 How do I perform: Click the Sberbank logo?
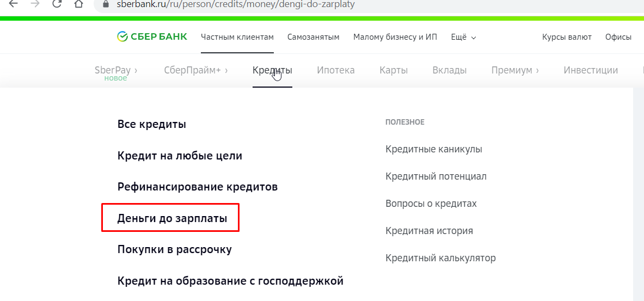(x=152, y=37)
